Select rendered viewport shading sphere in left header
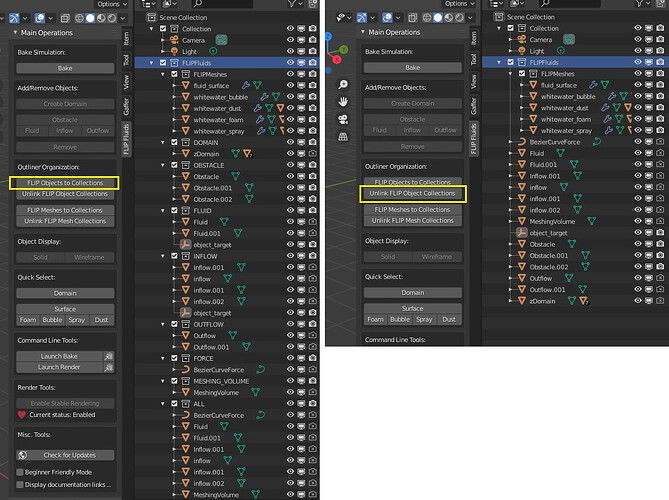 [x=112, y=18]
